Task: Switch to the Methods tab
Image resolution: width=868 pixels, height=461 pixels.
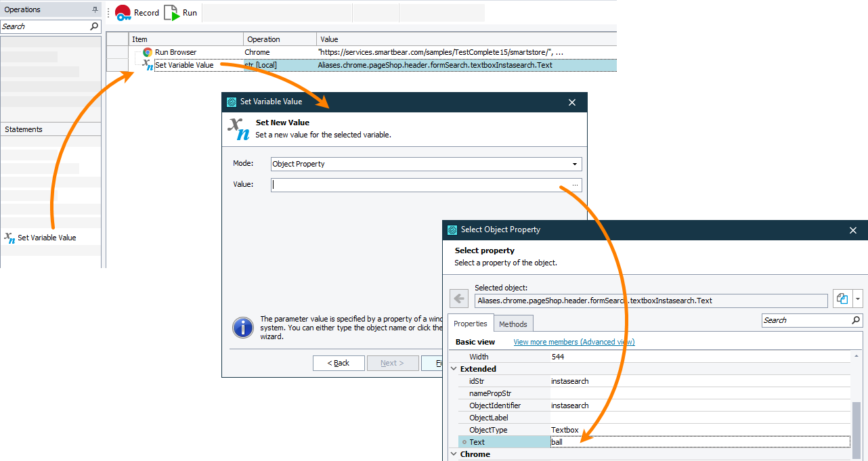Action: (x=513, y=324)
